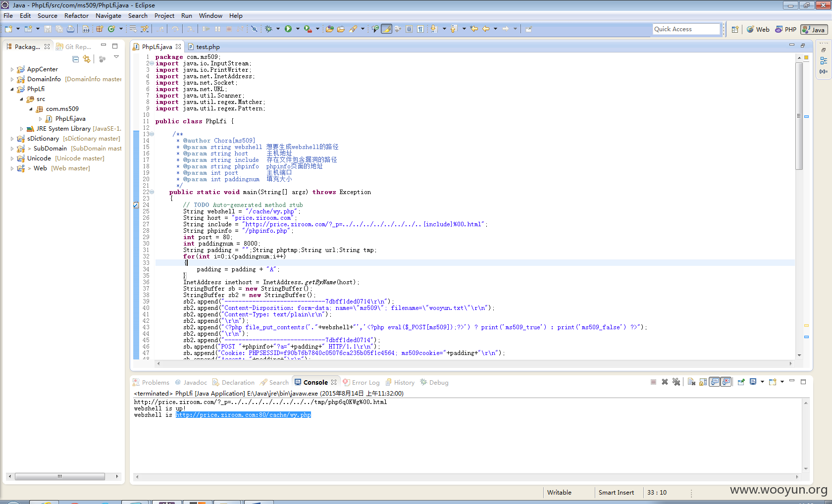This screenshot has height=504, width=832.
Task: Select the com.ms509 package
Action: point(62,109)
